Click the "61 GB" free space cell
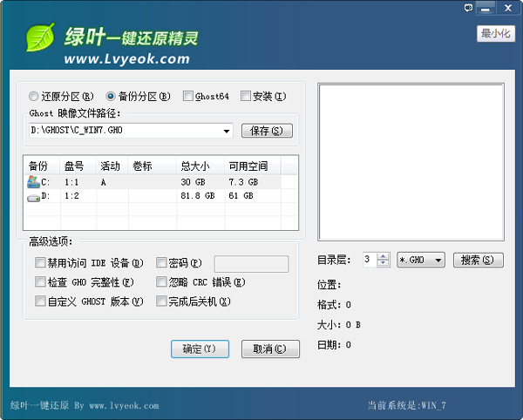This screenshot has width=523, height=420. coord(241,196)
